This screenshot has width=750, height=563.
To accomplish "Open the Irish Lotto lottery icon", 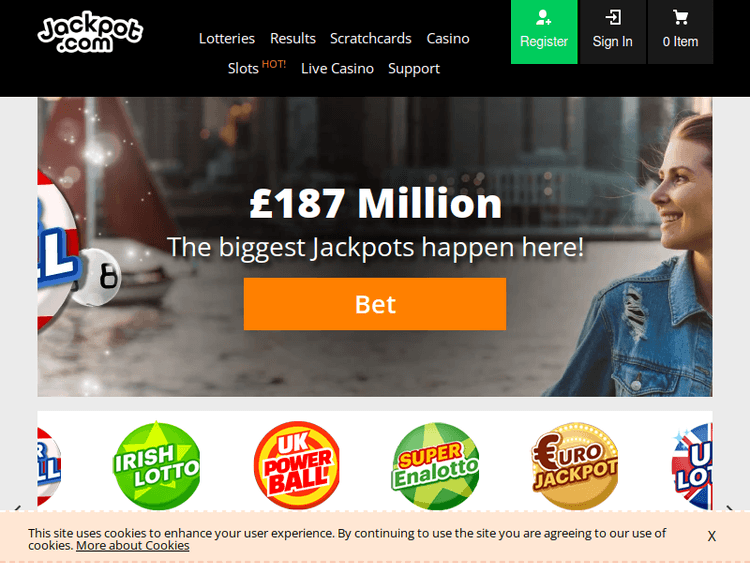I will [x=157, y=465].
